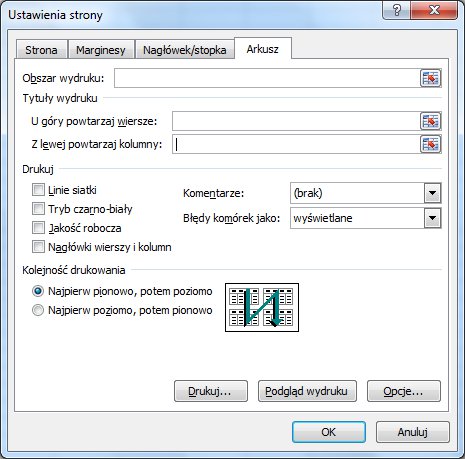The width and height of the screenshot is (465, 459).
Task: Toggle Tryb czarno-biały checkbox
Action: [x=38, y=209]
